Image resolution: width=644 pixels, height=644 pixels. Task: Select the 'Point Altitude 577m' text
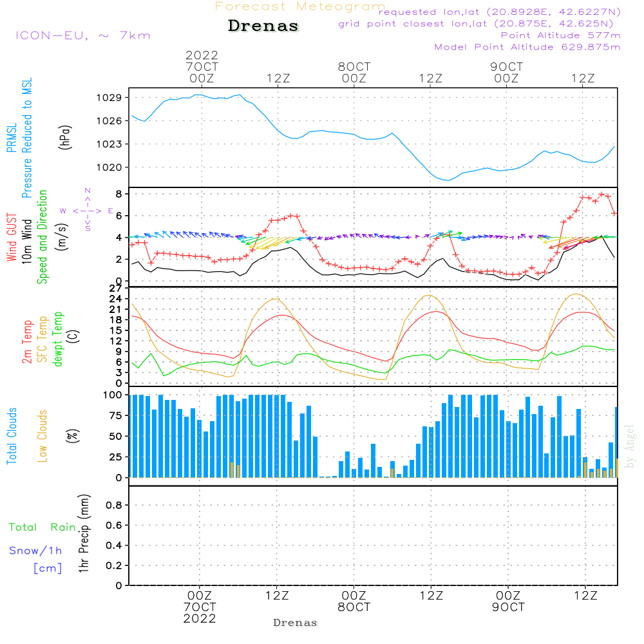tap(561, 35)
